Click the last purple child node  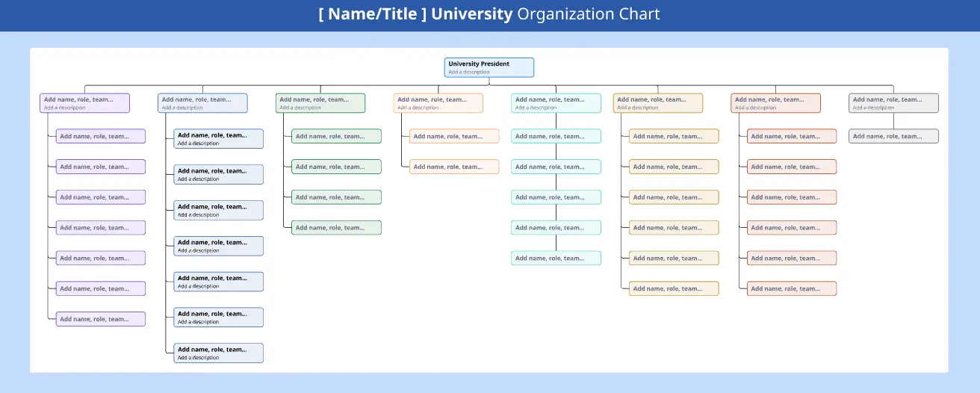(100, 319)
